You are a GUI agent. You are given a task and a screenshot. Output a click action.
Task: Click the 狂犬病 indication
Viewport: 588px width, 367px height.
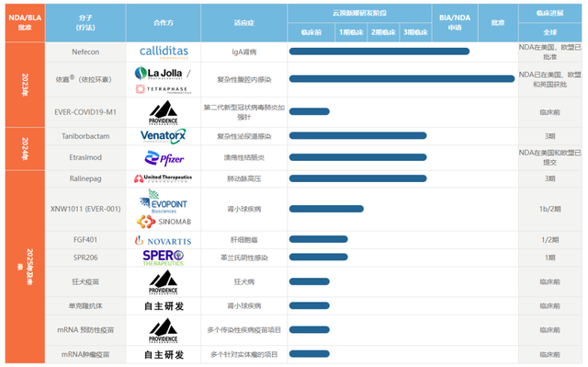coord(244,281)
